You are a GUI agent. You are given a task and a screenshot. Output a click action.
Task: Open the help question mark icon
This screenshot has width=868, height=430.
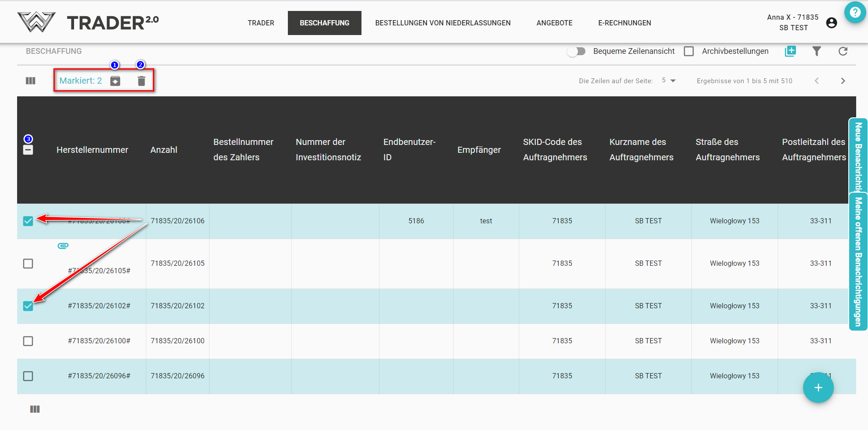[x=855, y=13]
